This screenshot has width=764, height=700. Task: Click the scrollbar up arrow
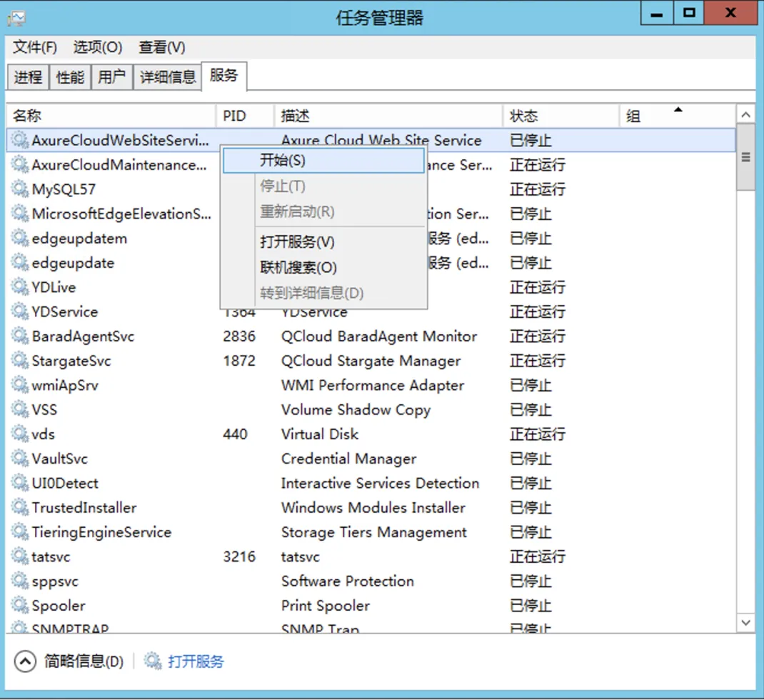[745, 116]
